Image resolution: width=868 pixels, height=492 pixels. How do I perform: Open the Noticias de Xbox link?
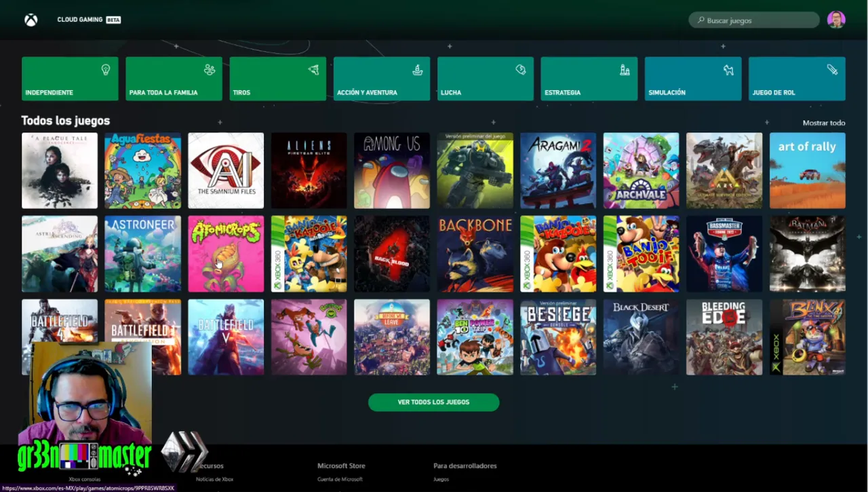click(214, 479)
